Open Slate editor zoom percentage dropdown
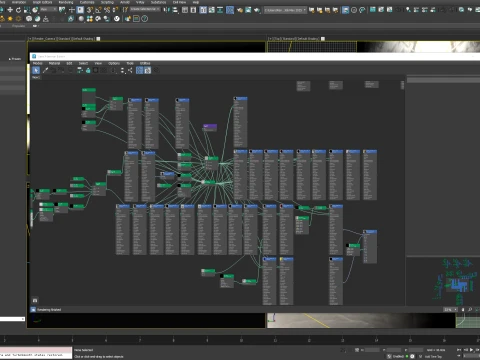Screen dimensions: 480x360 450,310
